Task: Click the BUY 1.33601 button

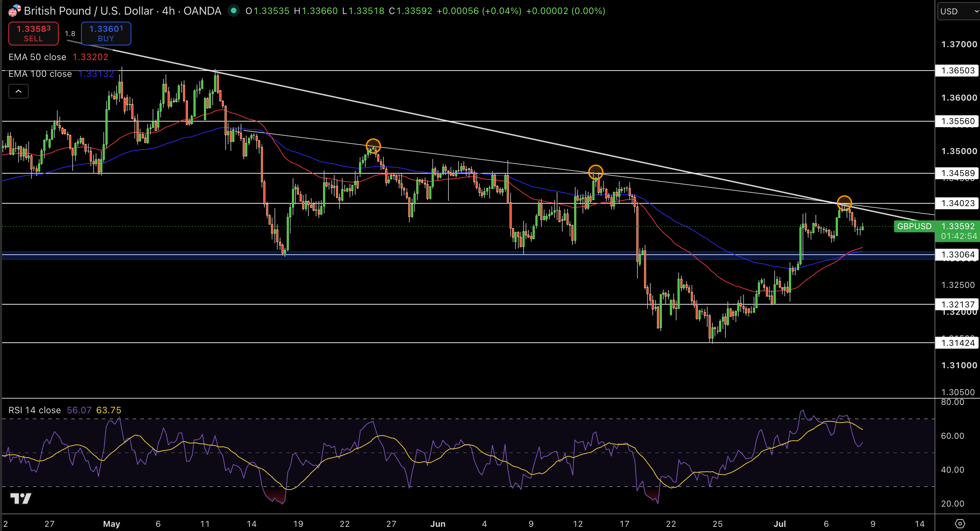Action: 106,34
